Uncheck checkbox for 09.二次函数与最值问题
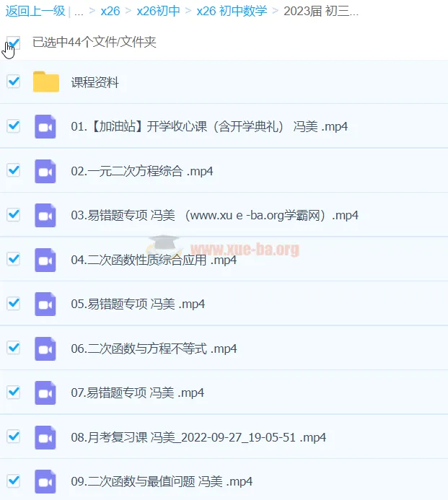 tap(14, 481)
